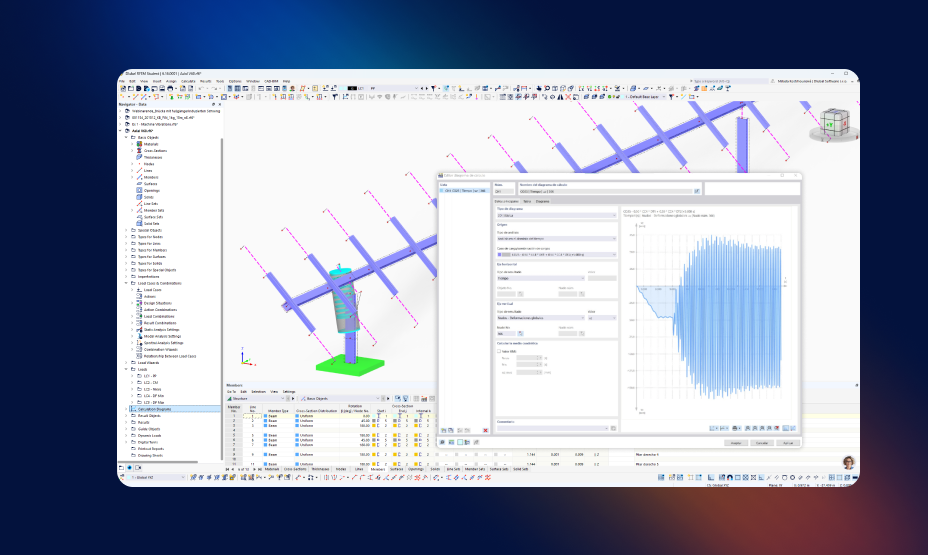Image resolution: width=928 pixels, height=555 pixels.
Task: Click the Thicknesses icon in navigator tree
Action: [139, 157]
